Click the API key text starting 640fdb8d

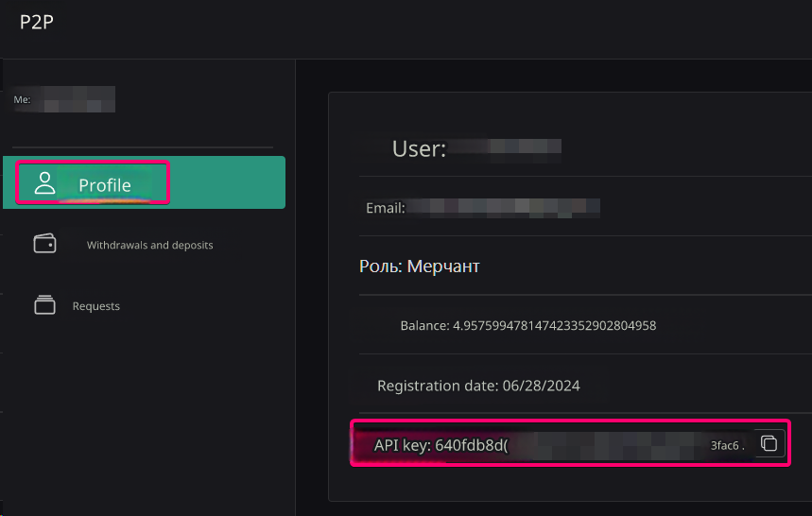coord(441,444)
